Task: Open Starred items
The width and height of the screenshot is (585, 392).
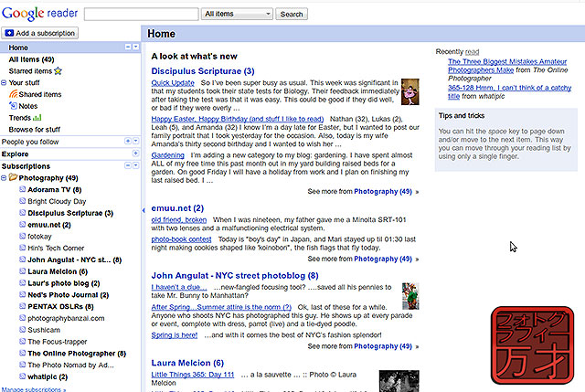Action: (x=30, y=71)
